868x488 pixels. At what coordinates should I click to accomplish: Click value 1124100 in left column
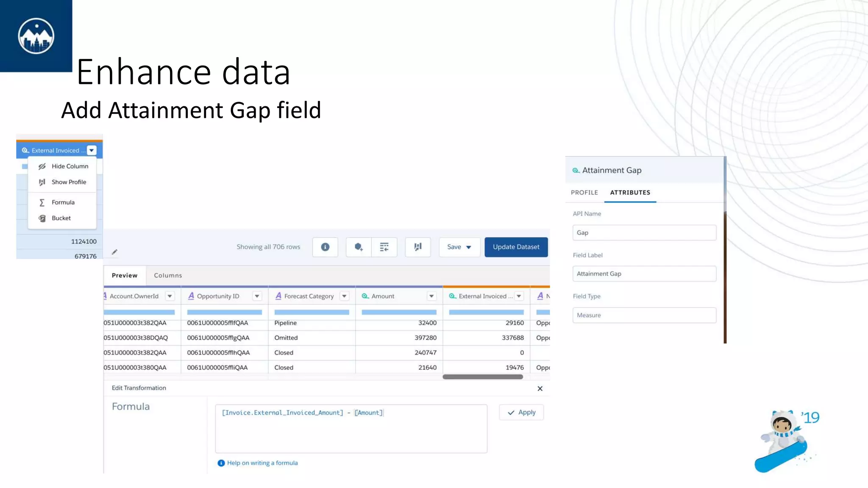[84, 241]
